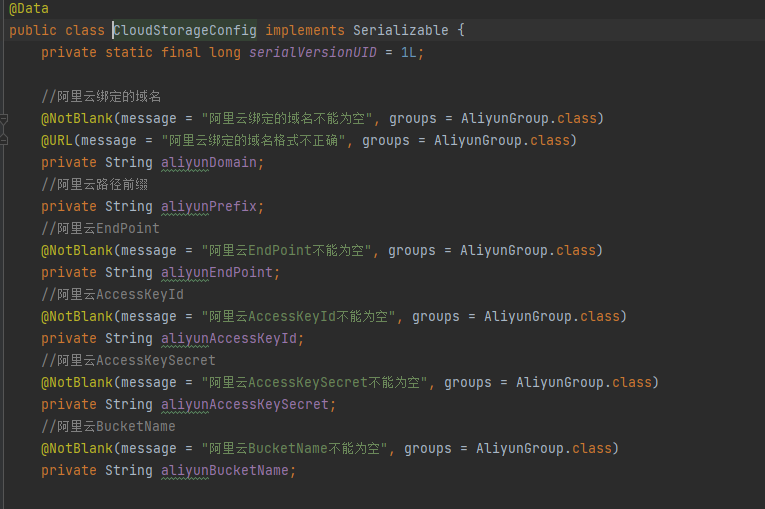Click the string "阿里云绑定的域名格式不正确"

click(x=254, y=141)
